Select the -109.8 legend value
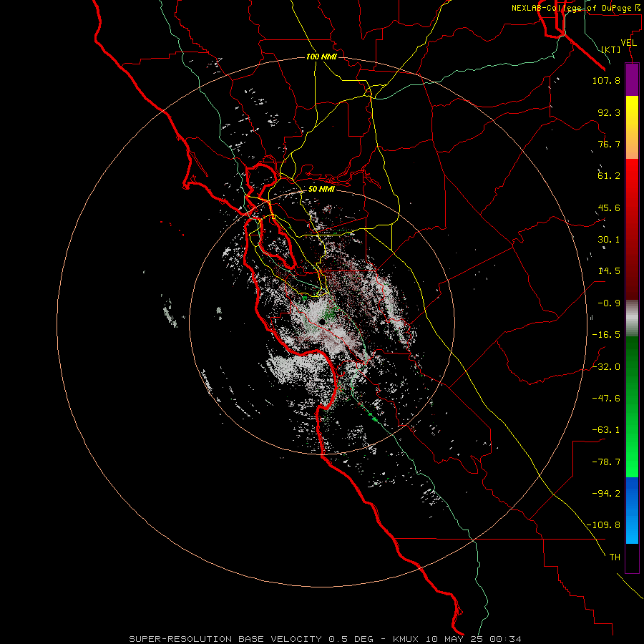Screen dimensions: 644x644 coord(604,525)
